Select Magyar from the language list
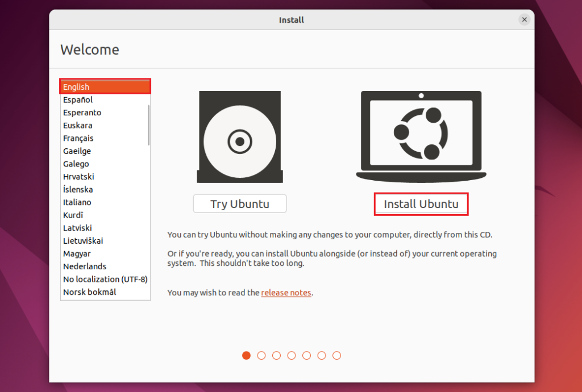Image resolution: width=582 pixels, height=392 pixels. tap(77, 253)
